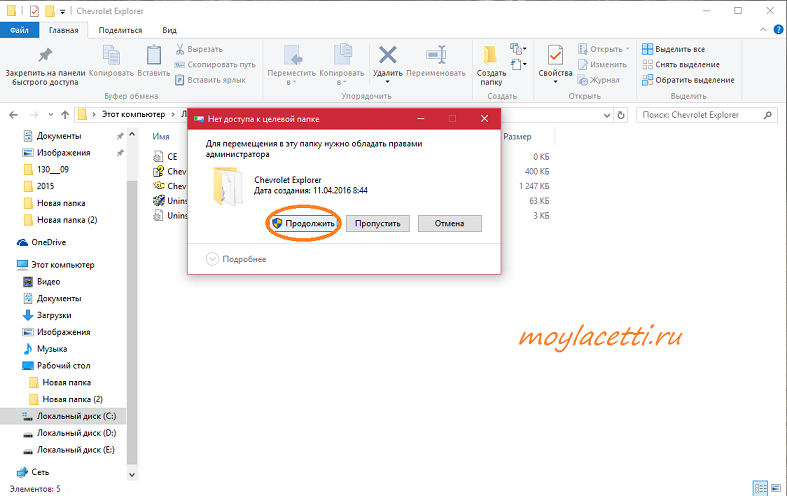
Task: Open Свойства (properties) from the ribbon
Action: coord(555,60)
